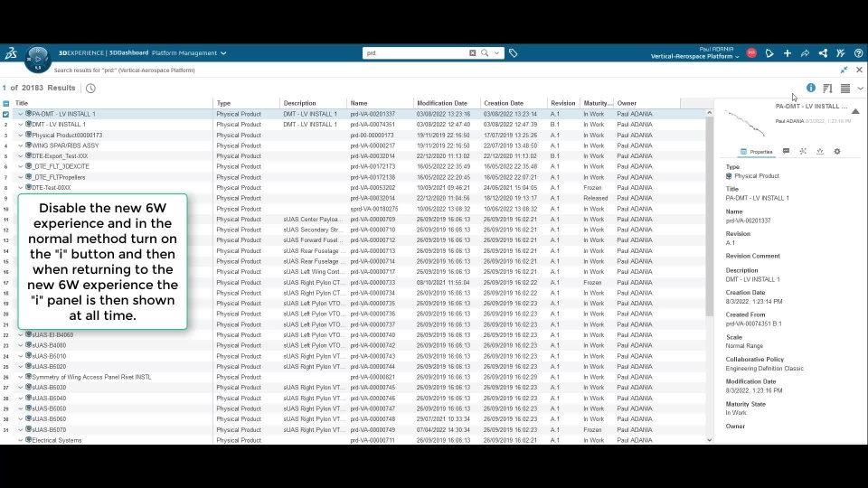Image resolution: width=868 pixels, height=488 pixels.
Task: Uncheck the PA-DMT - LV INSTALL 1 row checkbox
Action: coord(5,114)
